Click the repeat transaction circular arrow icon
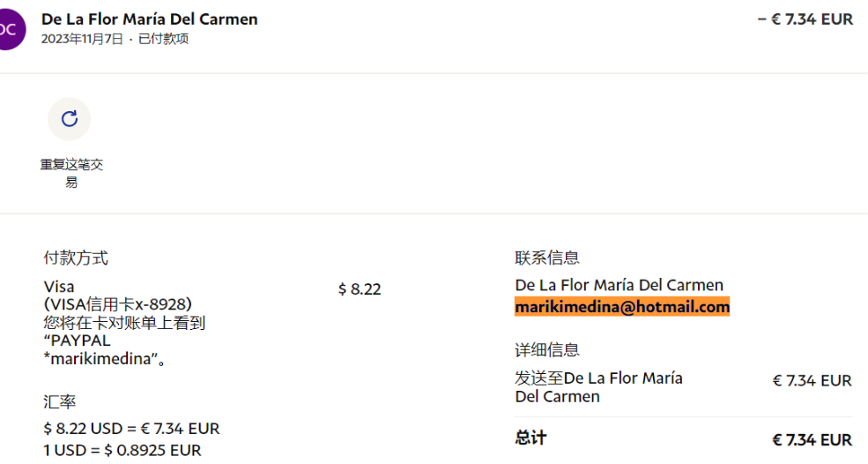This screenshot has height=464, width=868. (x=70, y=118)
